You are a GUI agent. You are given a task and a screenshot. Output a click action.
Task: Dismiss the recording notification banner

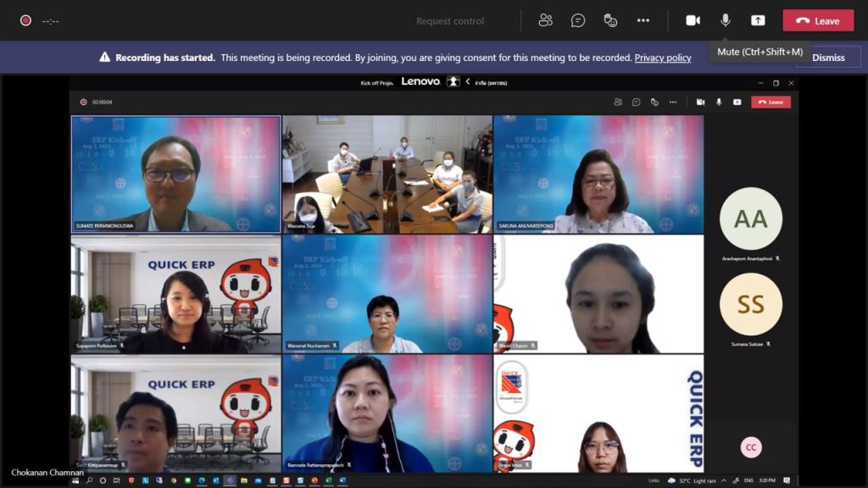[x=828, y=58]
